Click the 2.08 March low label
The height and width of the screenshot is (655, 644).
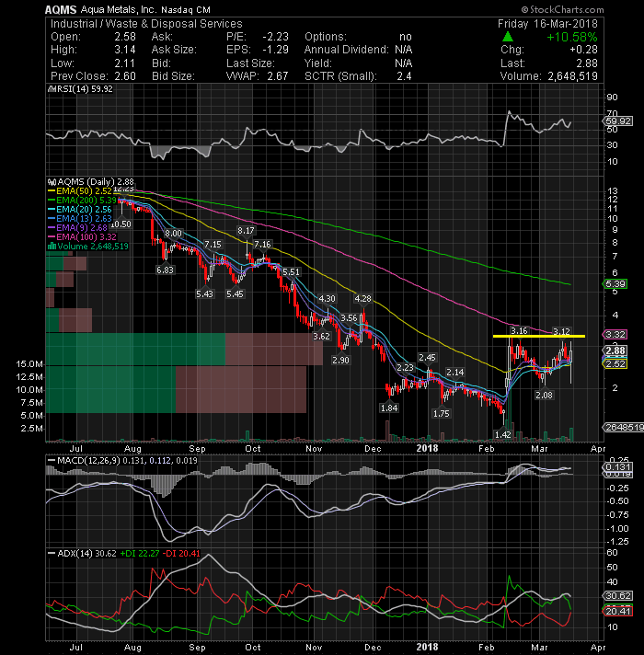544,395
